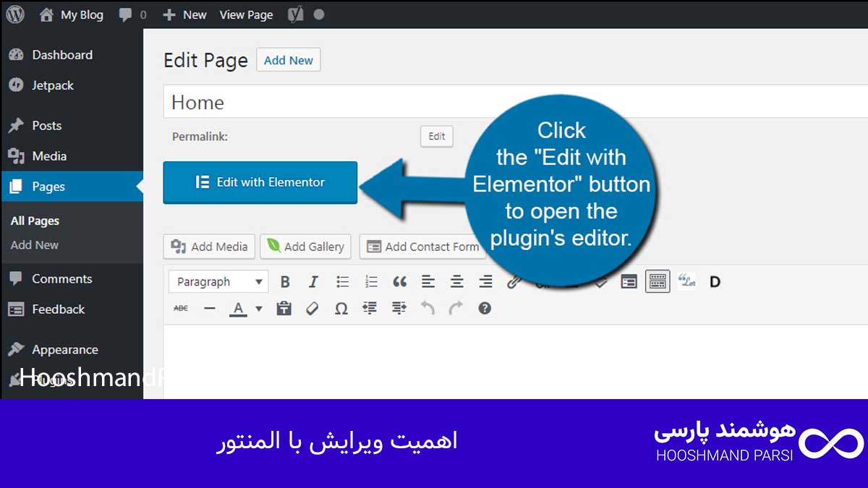Toggle the toolbar kitchen sink button
The image size is (868, 488).
658,282
